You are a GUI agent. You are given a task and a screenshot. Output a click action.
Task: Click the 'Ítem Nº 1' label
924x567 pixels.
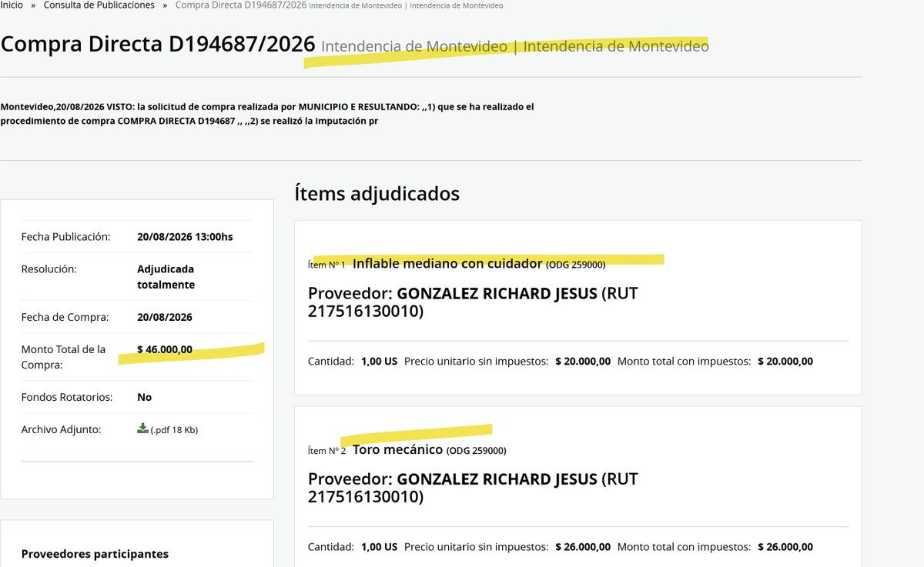click(x=326, y=265)
